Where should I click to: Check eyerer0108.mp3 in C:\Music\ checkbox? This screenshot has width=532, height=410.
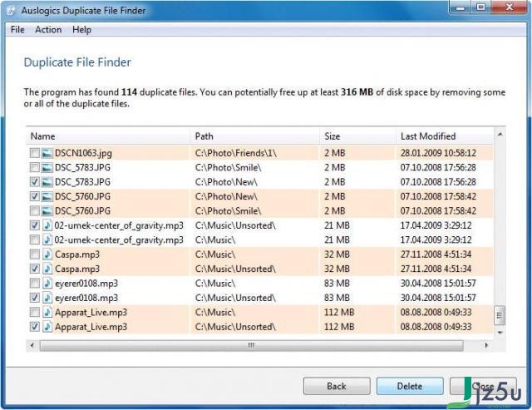pos(35,284)
